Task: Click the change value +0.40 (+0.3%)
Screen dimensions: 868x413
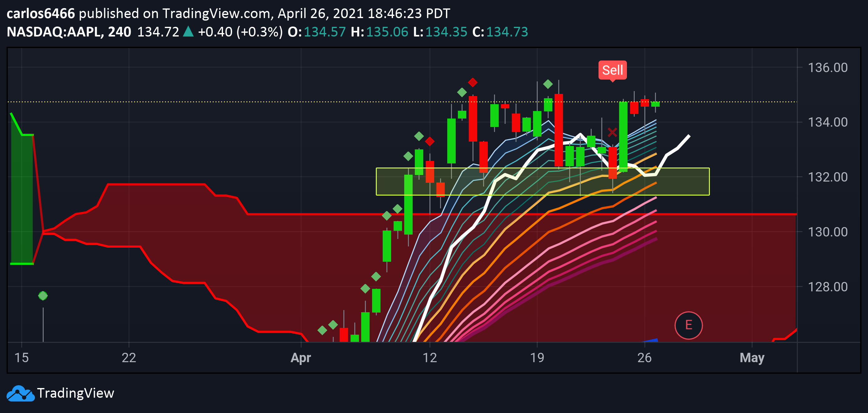Action: tap(240, 32)
